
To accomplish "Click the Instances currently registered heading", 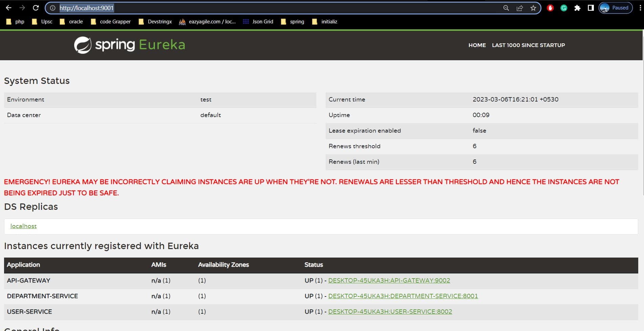I will click(x=101, y=246).
